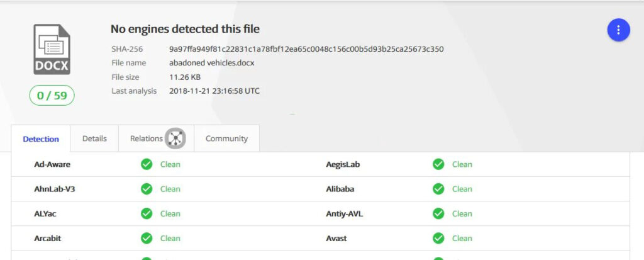The image size is (644, 260).
Task: Click the Avast green checkmark icon
Action: coord(438,238)
